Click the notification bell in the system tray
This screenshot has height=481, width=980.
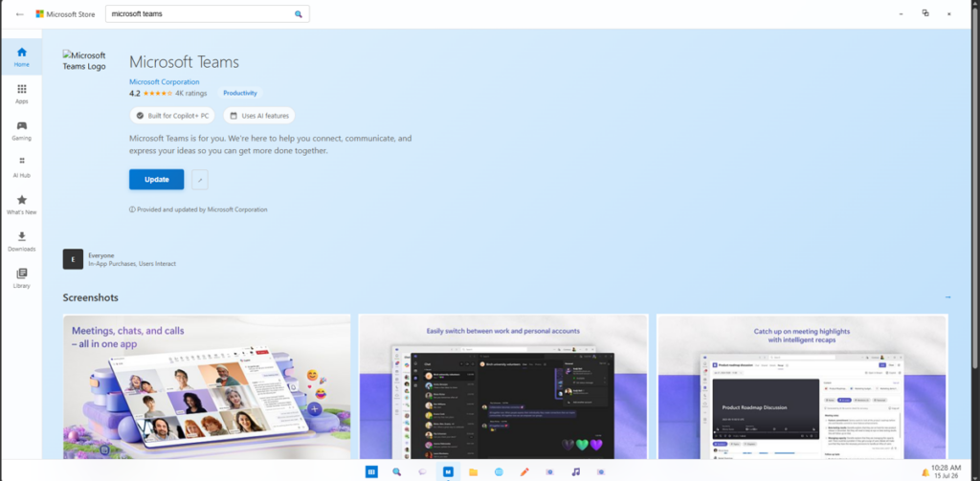pos(925,472)
